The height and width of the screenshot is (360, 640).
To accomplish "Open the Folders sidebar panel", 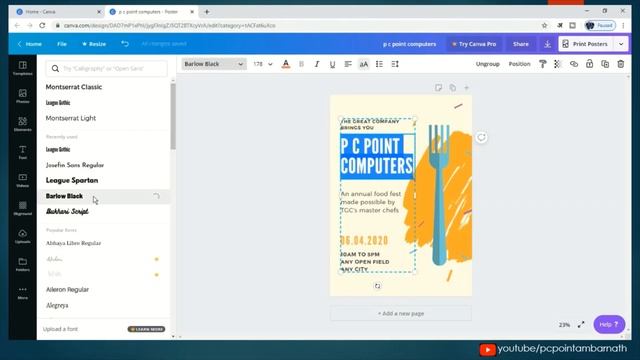I will [x=22, y=264].
